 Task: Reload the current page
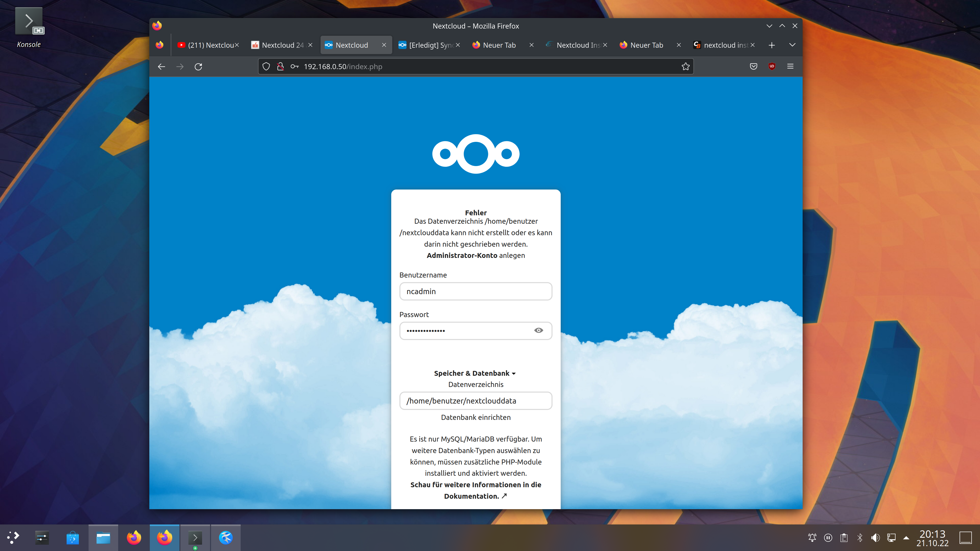198,67
